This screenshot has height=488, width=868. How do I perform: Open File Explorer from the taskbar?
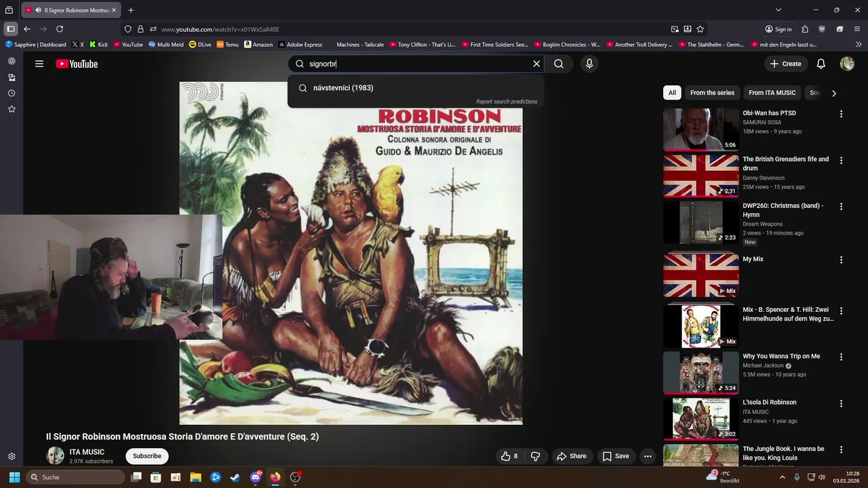pyautogui.click(x=195, y=477)
